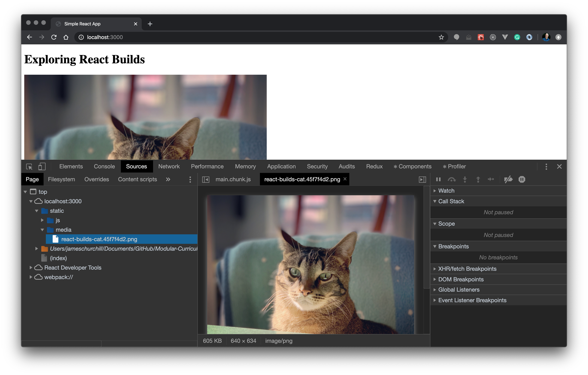Toggle the Profiler panel
Viewport: 588px width, 375px height.
click(455, 166)
